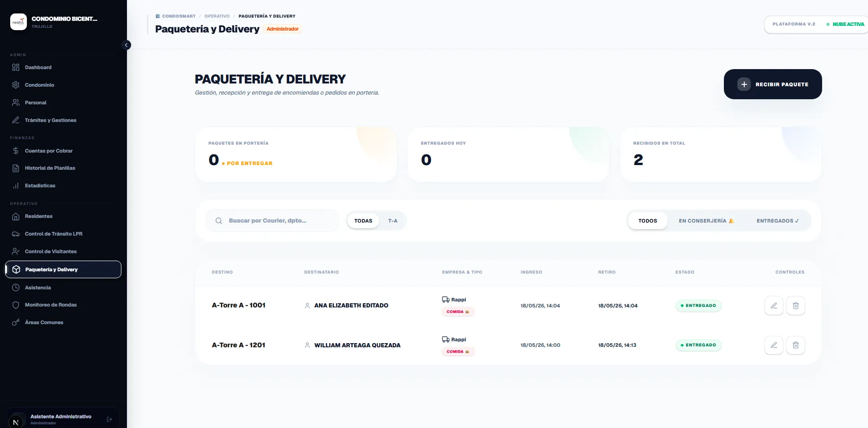
Task: Click the NUBE ACTIVA status indicator
Action: (x=845, y=24)
